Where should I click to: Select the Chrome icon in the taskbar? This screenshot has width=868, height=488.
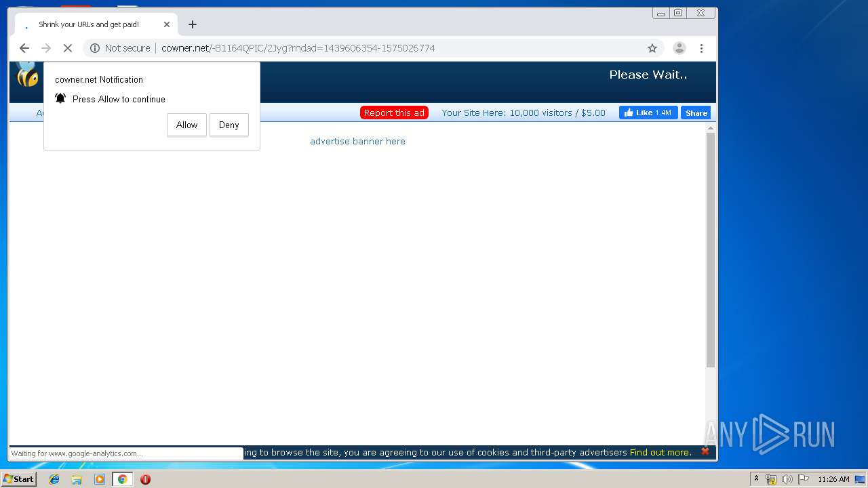click(x=122, y=479)
